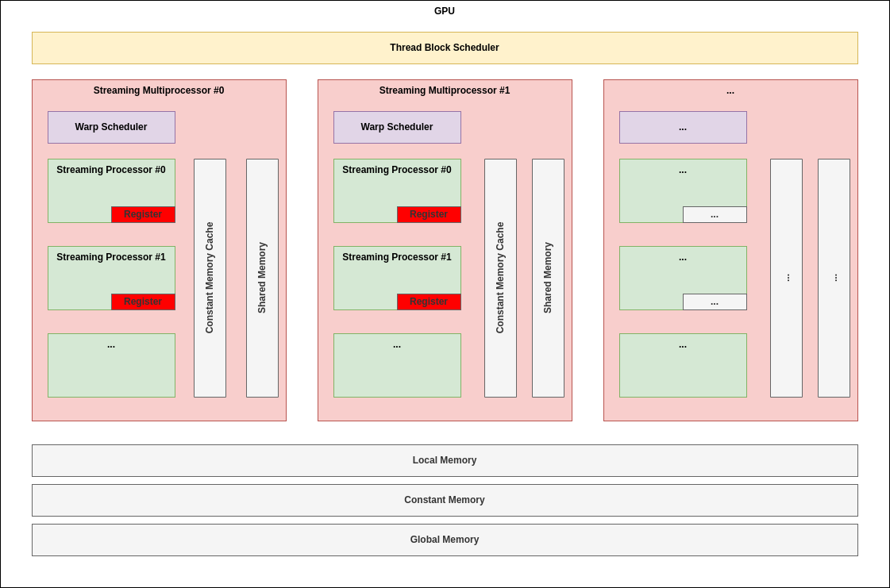Click Register of Streaming Processor #1 in Multiprocessor #1
The width and height of the screenshot is (890, 588).
tap(429, 302)
